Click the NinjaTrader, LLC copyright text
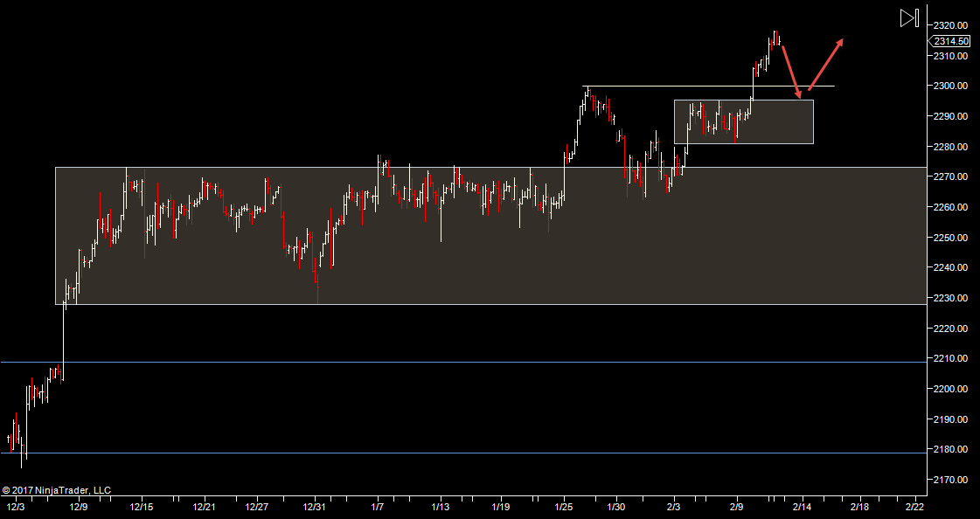Viewport: 980px width, 519px height. coord(57,490)
